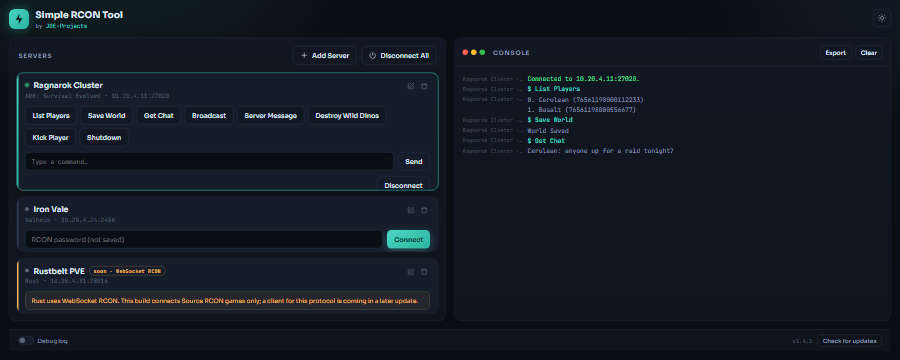Open the Server Message command

(270, 115)
